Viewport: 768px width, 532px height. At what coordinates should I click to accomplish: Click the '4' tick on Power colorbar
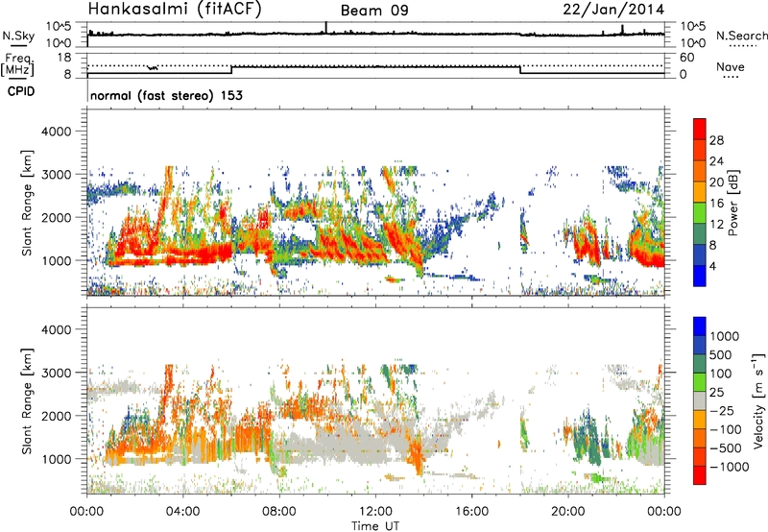click(x=712, y=267)
